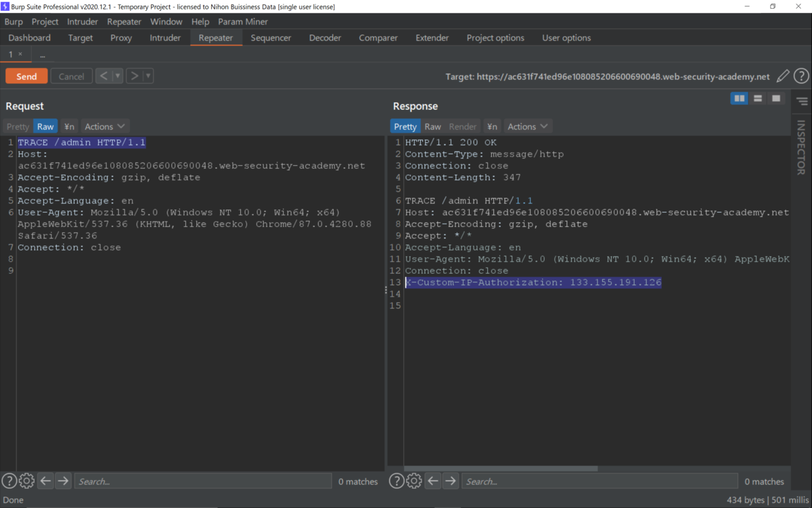Go to next Response search match
Screen dimensions: 812x508
451,481
